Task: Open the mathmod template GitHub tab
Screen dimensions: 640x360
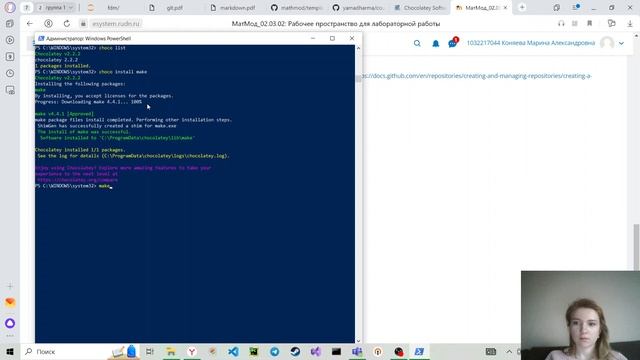Action: (296, 8)
